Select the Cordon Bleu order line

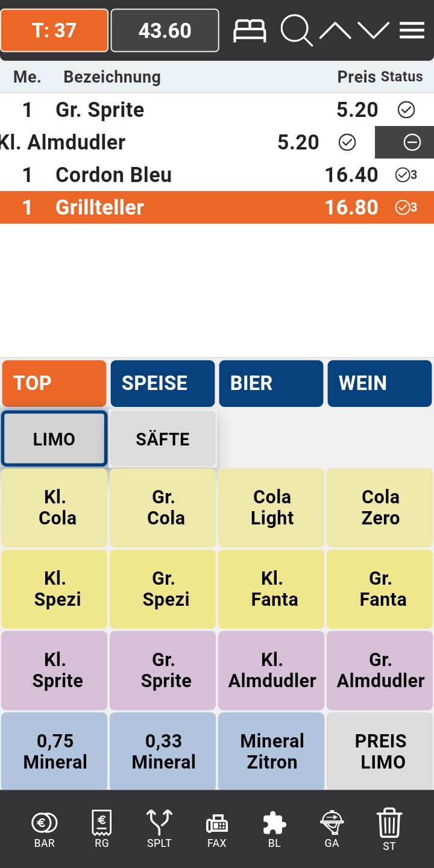pyautogui.click(x=181, y=175)
